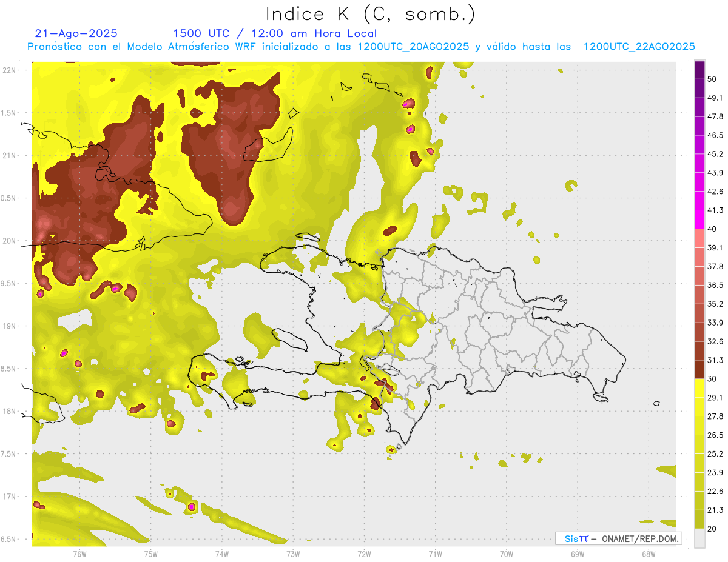The image size is (728, 562).
Task: Click the '22N' latitude axis label
Action: point(10,70)
